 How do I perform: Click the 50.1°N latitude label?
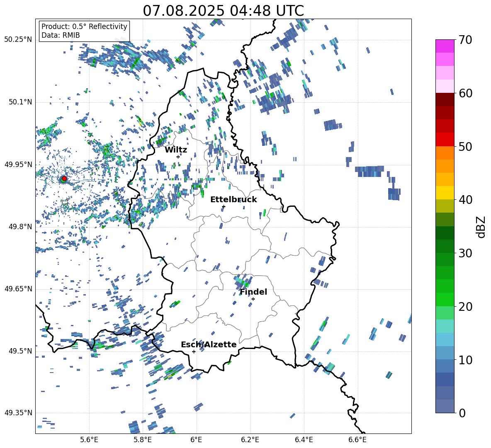(x=20, y=102)
